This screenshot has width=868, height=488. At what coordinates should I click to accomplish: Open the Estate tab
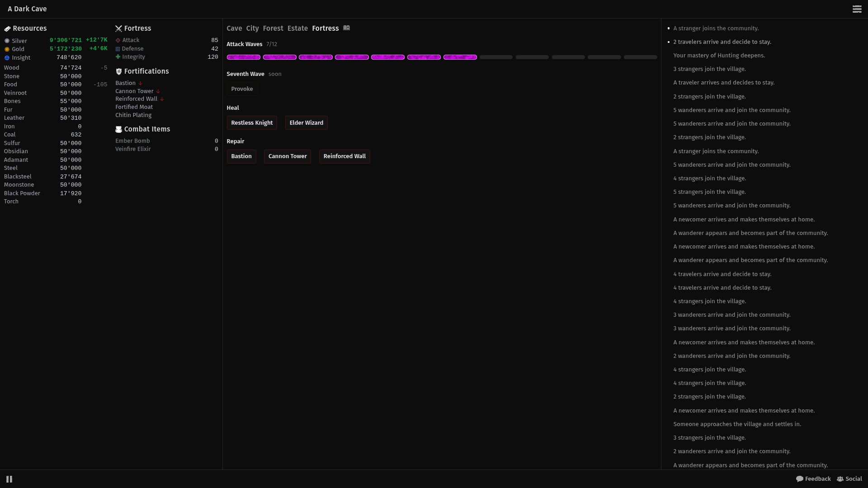(297, 28)
